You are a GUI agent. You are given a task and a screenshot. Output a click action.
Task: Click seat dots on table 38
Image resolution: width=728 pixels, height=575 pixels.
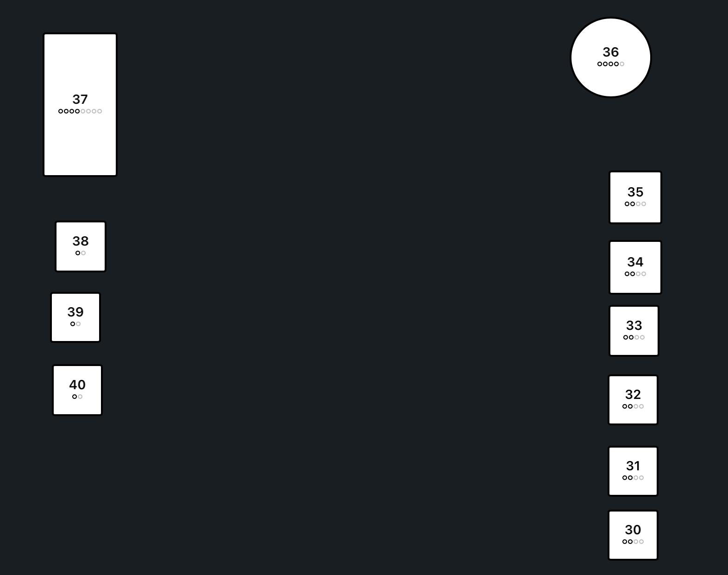click(x=81, y=253)
